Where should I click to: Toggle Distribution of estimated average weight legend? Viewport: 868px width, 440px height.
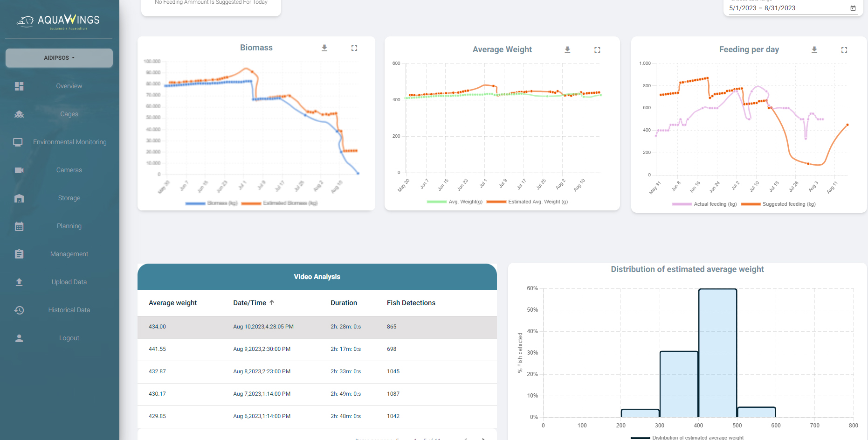click(687, 438)
